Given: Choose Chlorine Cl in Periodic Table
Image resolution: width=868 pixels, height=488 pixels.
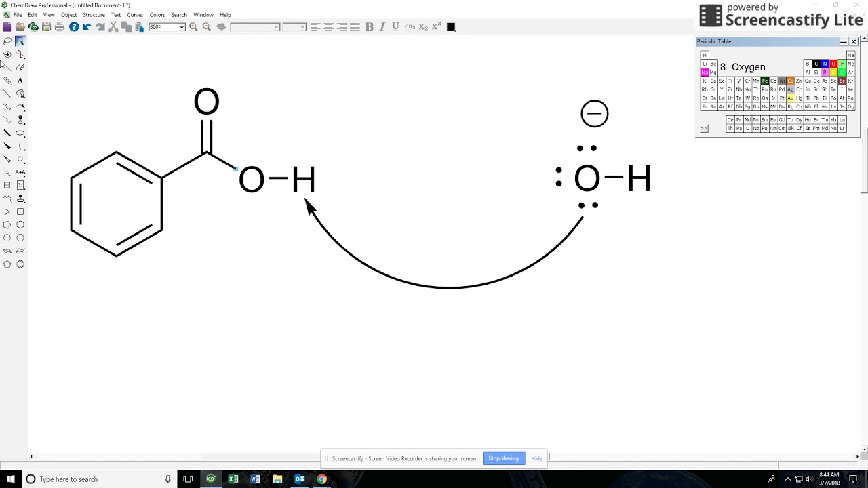Looking at the screenshot, I should tap(842, 73).
